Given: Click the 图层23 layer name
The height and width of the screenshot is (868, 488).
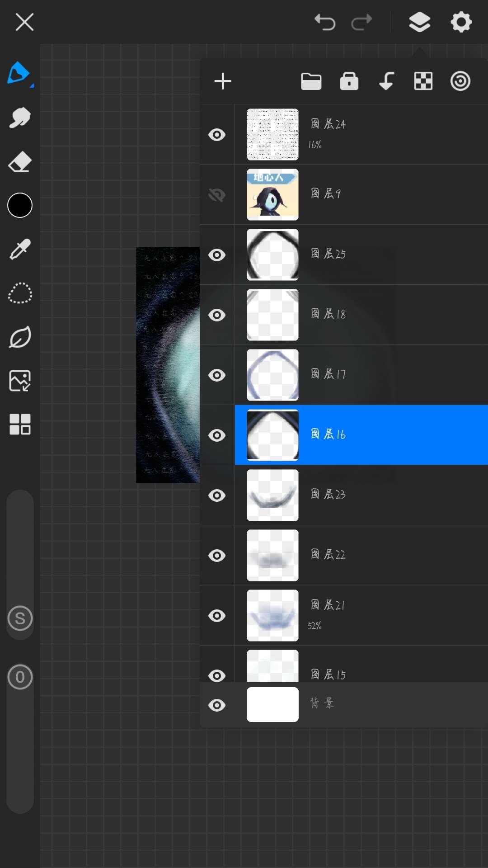Looking at the screenshot, I should pyautogui.click(x=328, y=494).
